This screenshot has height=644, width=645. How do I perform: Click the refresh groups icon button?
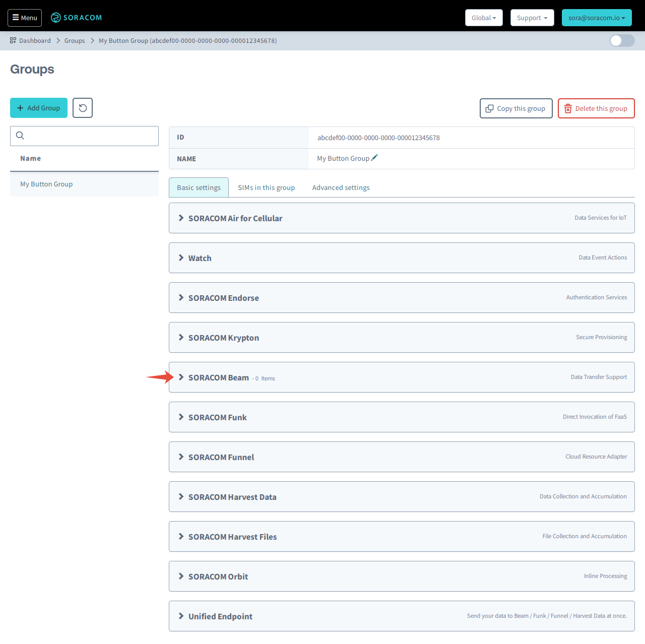83,108
